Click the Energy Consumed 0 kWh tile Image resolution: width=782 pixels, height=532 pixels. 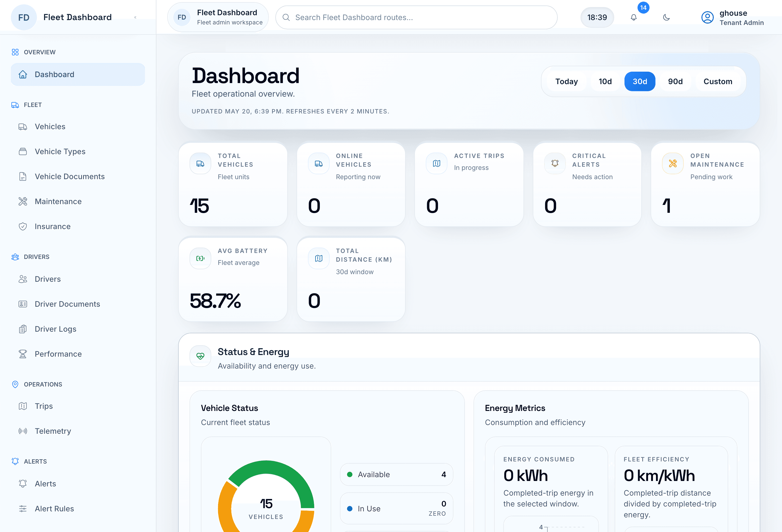(x=551, y=489)
